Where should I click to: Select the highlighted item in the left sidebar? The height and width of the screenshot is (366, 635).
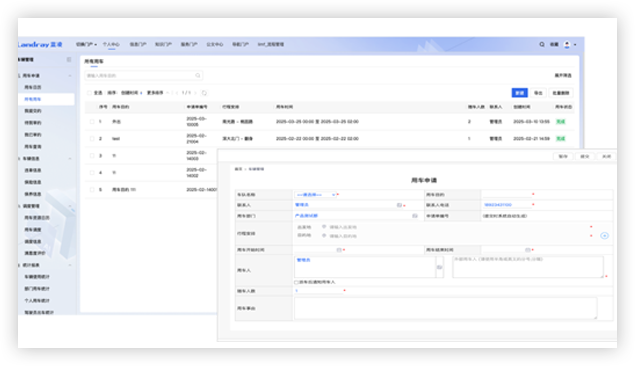click(x=46, y=99)
